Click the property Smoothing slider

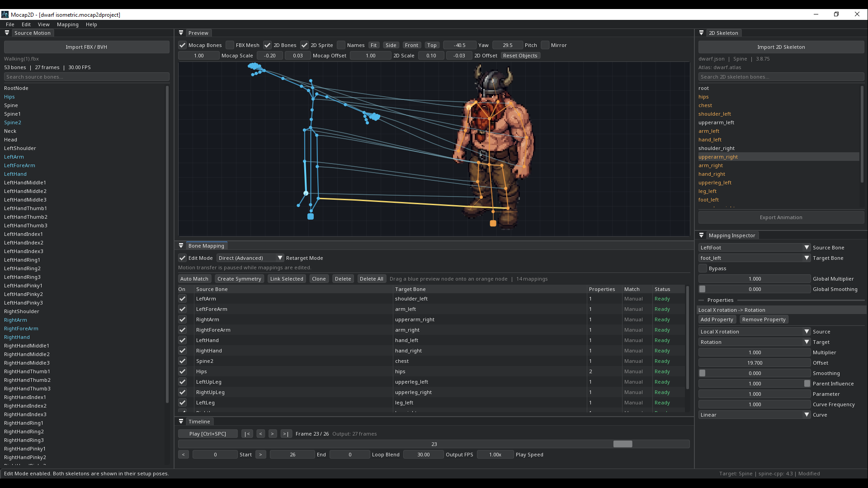click(x=754, y=373)
